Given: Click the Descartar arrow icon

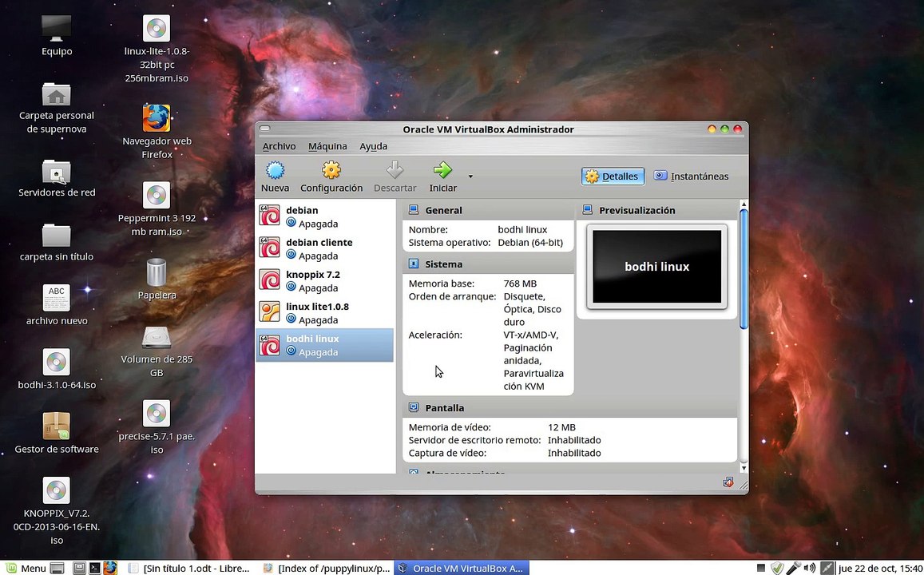Looking at the screenshot, I should pyautogui.click(x=395, y=171).
